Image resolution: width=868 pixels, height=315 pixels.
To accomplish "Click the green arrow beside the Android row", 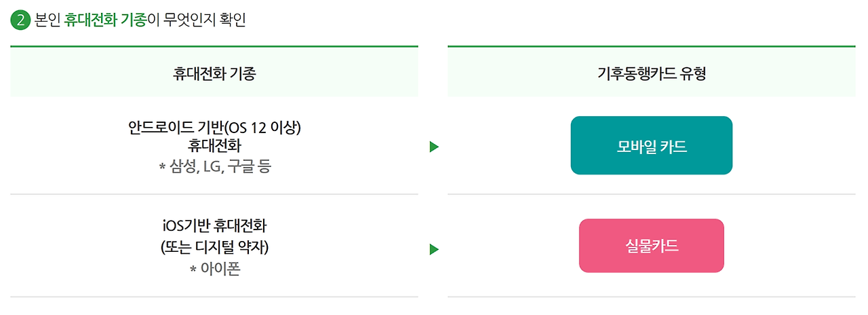I will pyautogui.click(x=434, y=147).
